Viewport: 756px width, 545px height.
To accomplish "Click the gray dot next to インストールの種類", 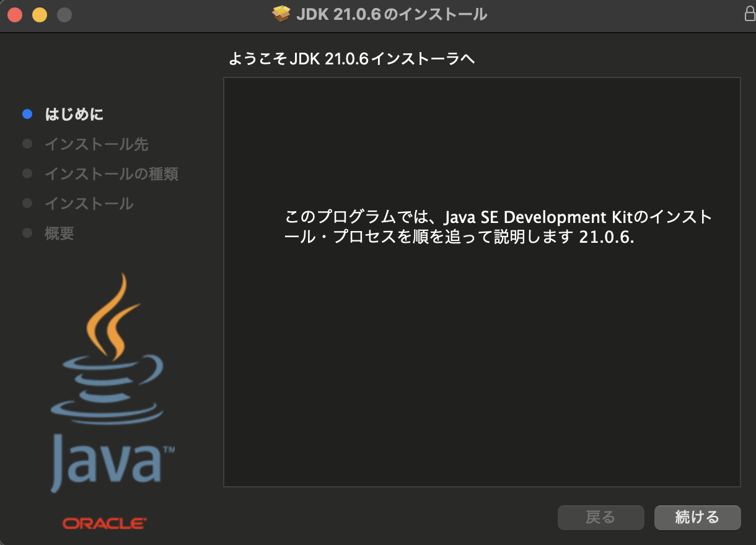I will (27, 173).
